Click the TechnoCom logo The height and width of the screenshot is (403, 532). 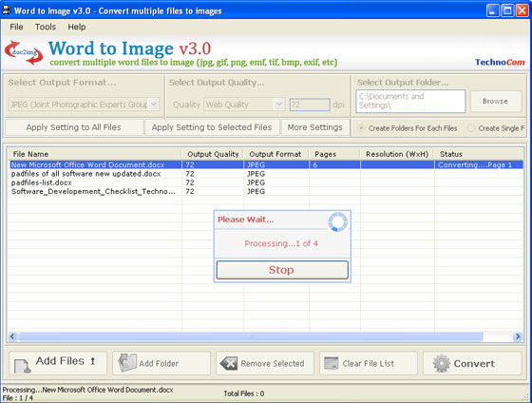coord(500,63)
